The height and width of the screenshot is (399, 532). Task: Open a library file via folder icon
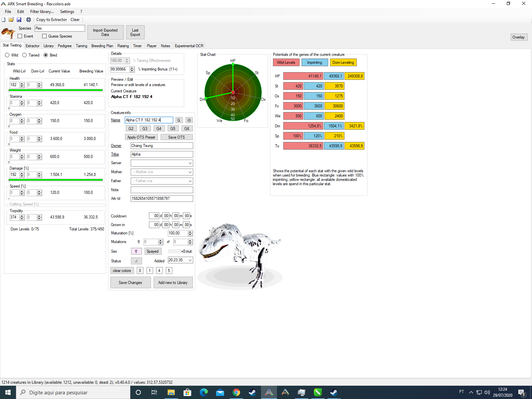pos(11,20)
